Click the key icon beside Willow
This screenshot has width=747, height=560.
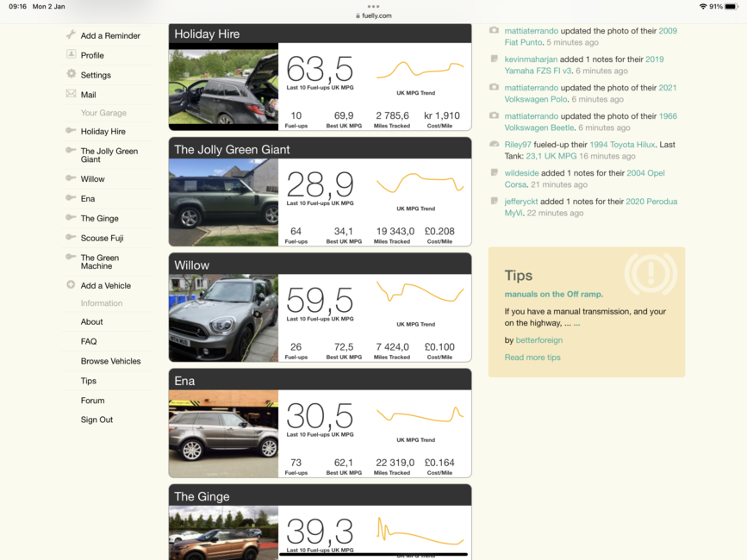point(71,178)
